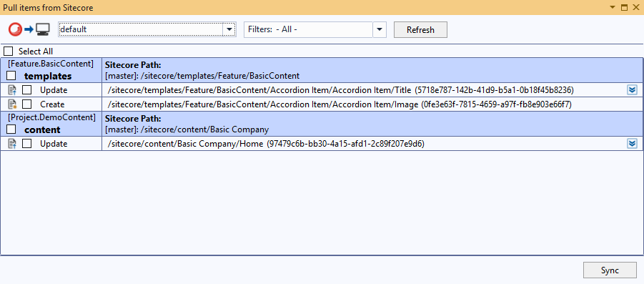Select the Accordion Item/Image item path
Viewport: 644px width, 284px height.
[x=340, y=104]
